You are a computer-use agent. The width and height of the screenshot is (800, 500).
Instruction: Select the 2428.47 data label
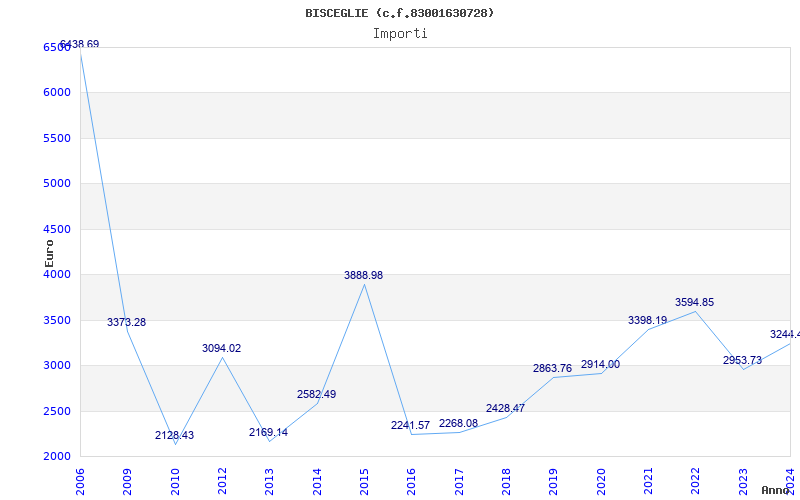pos(506,408)
